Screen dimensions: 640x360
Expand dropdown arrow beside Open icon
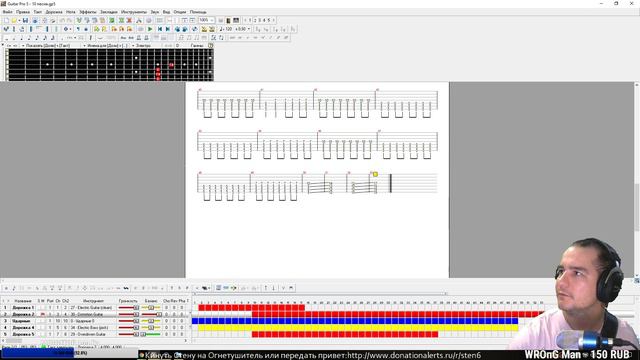[19, 20]
